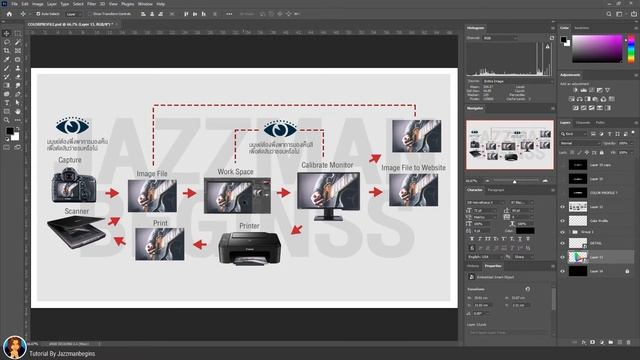Hide the Group 1 layer

(562, 232)
